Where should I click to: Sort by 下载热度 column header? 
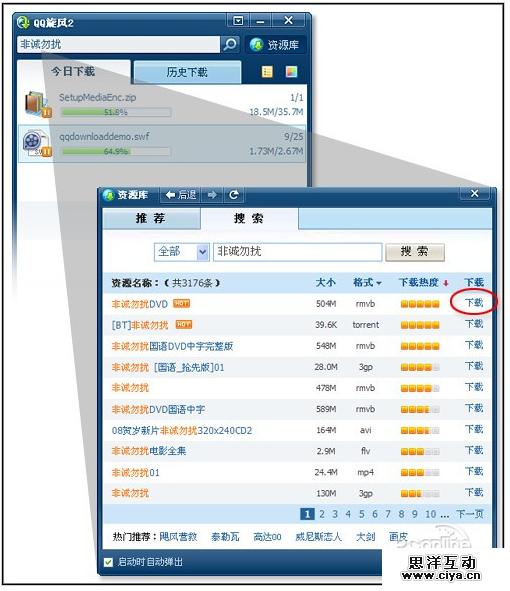pos(424,283)
